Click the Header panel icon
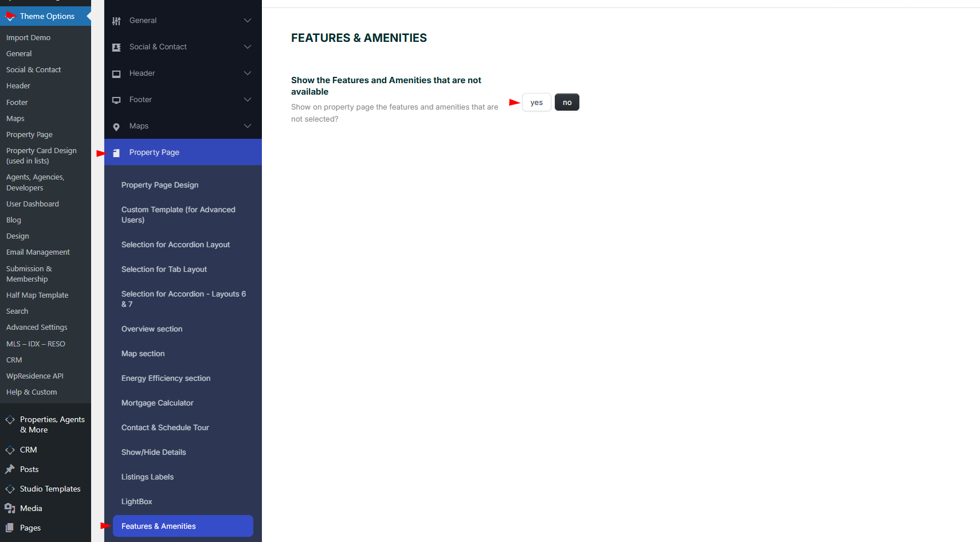Image resolution: width=980 pixels, height=542 pixels. point(116,74)
